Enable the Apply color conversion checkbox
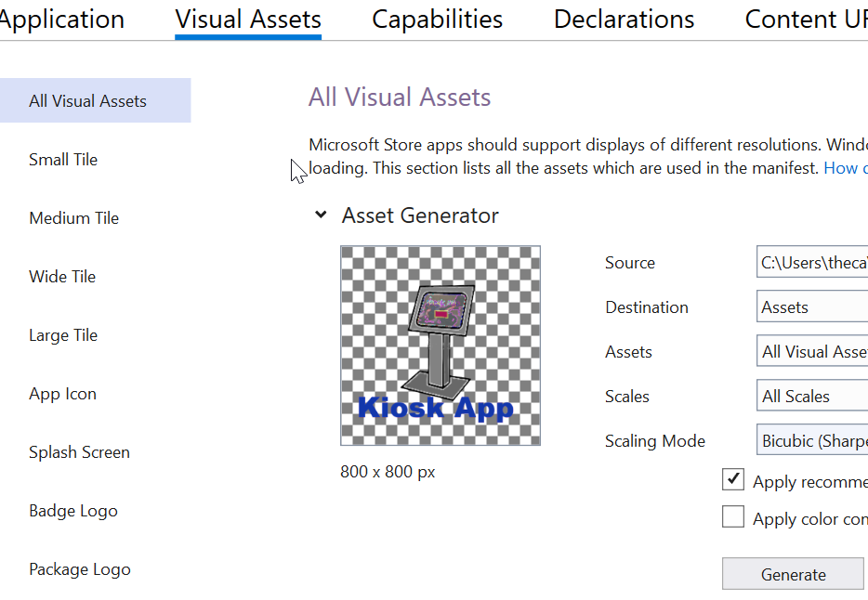This screenshot has width=868, height=600. click(x=733, y=517)
